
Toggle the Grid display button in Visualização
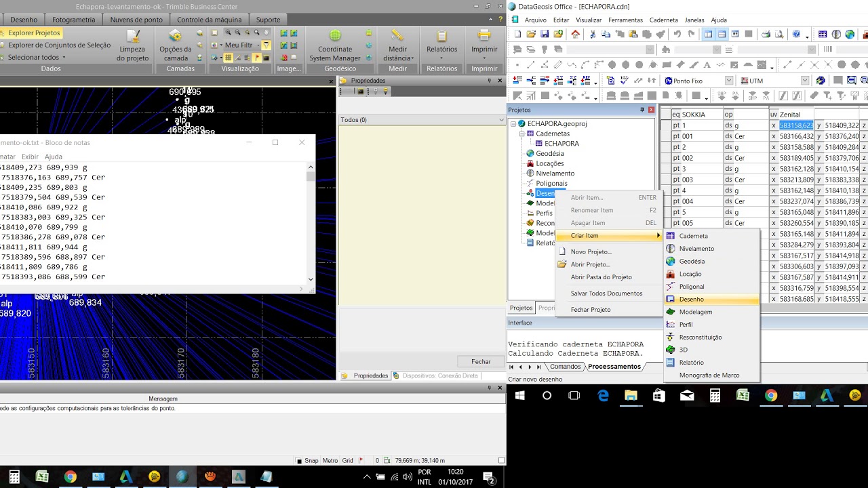point(228,58)
